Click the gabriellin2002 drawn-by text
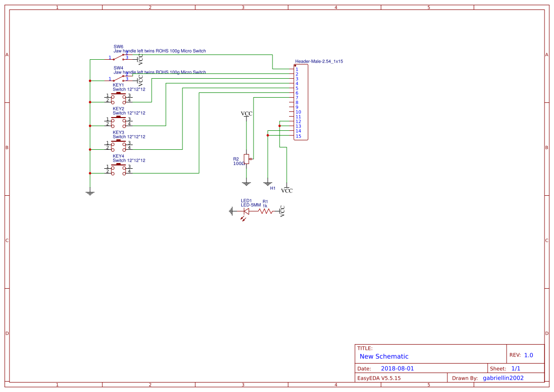Viewport: 554px width, 392px height. [x=503, y=378]
